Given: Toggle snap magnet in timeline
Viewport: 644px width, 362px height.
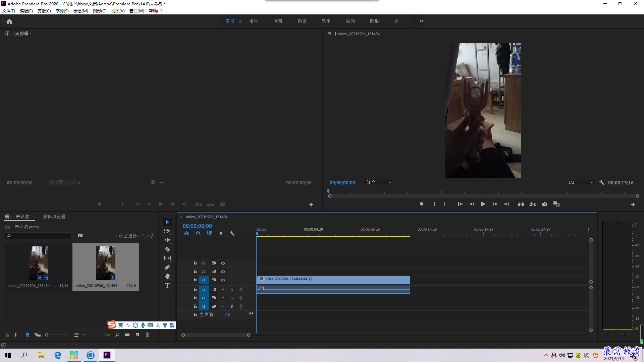Looking at the screenshot, I should point(198,233).
